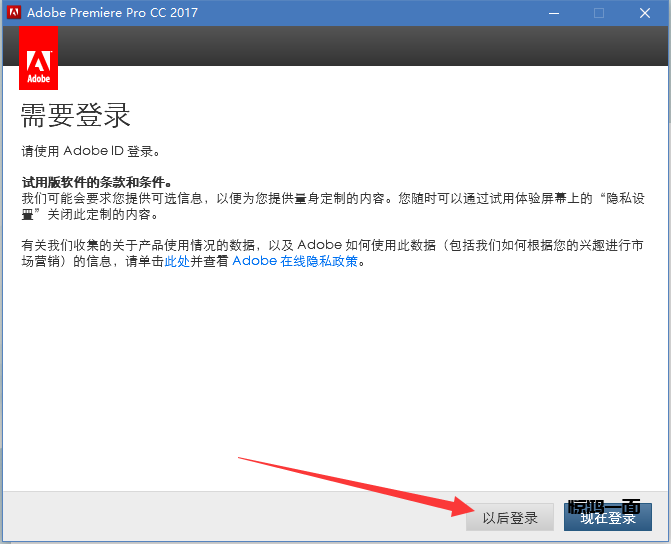Click the "需要登录" heading
Image resolution: width=671 pixels, height=544 pixels.
(x=76, y=115)
